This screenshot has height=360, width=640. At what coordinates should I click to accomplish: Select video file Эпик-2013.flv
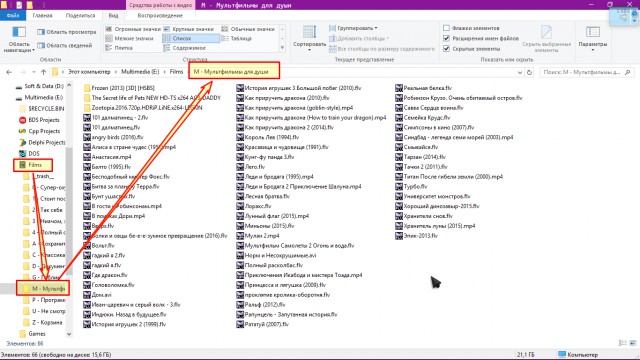click(416, 236)
